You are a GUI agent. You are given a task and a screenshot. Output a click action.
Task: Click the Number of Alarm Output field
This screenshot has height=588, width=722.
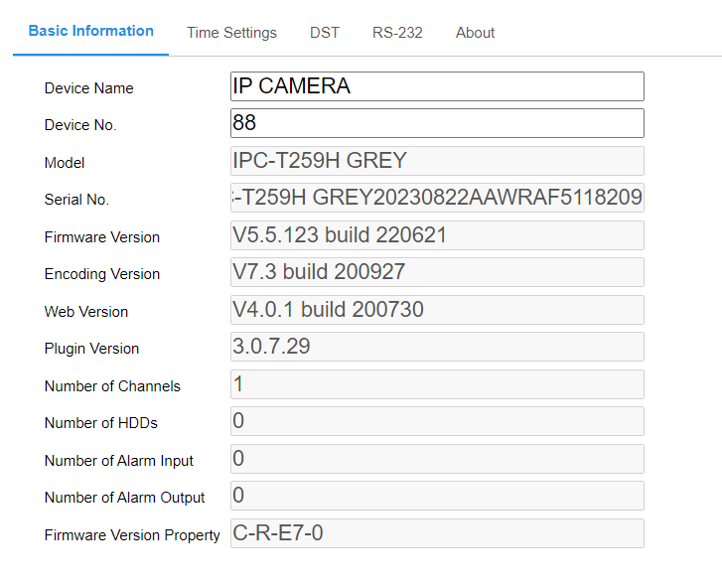coord(437,496)
